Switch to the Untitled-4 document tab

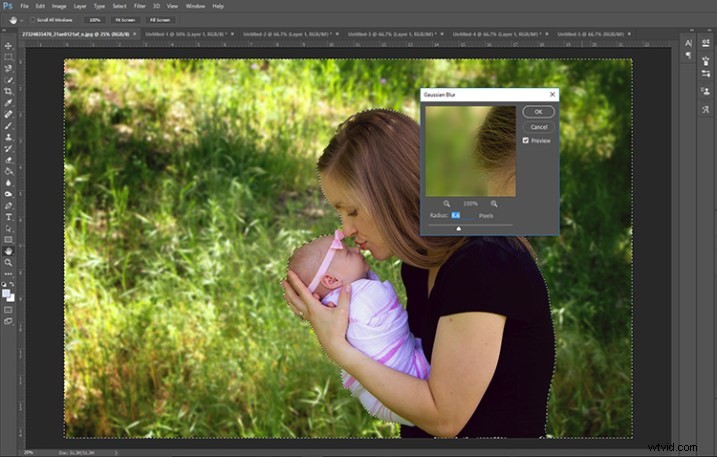point(497,34)
